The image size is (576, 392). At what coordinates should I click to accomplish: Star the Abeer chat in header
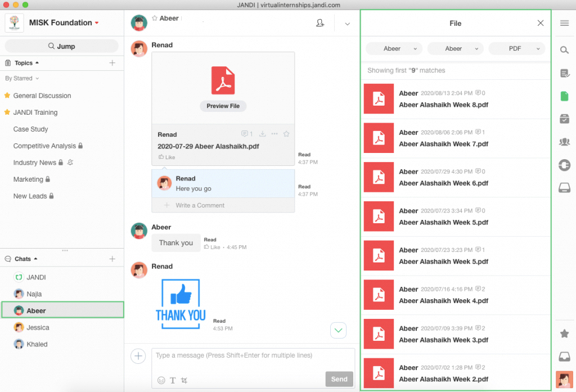pos(155,19)
